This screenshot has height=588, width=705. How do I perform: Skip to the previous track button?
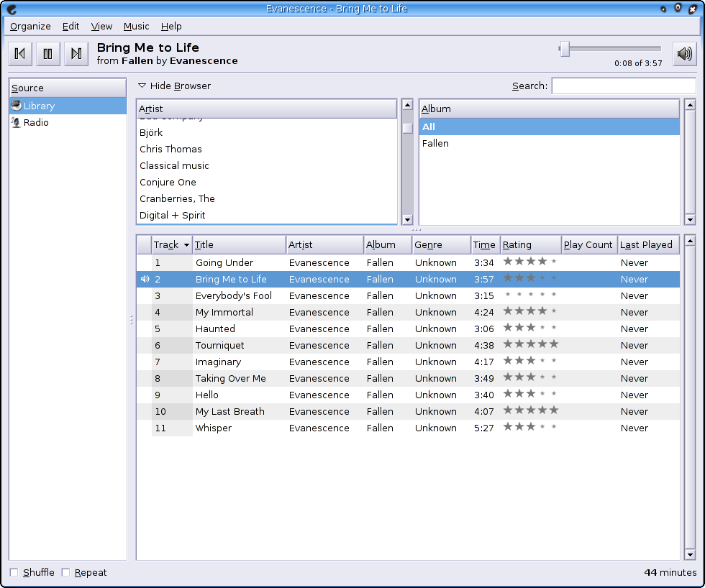pos(20,54)
